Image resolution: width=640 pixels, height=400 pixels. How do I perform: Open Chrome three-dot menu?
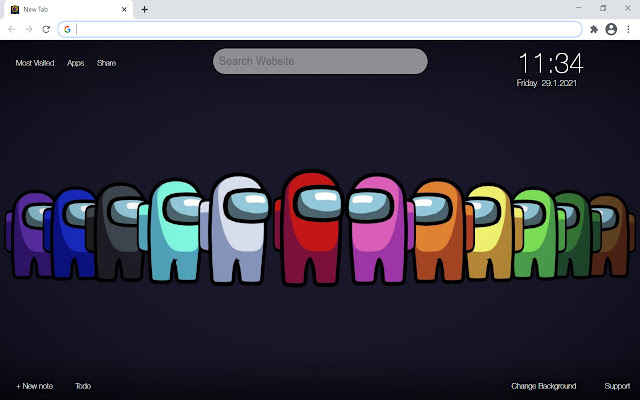(629, 29)
